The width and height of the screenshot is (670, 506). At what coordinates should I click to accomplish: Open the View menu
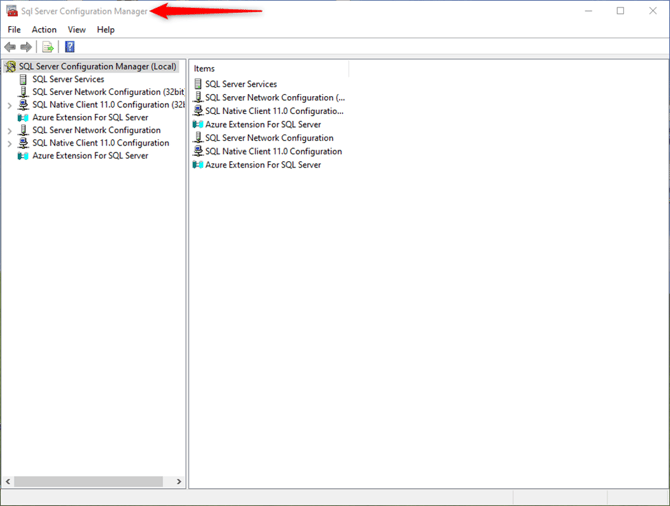click(76, 30)
